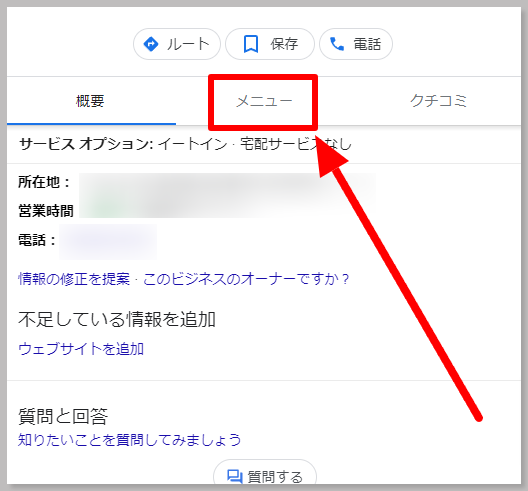Screen dimensions: 528x491
Task: Switch to the メニュー tab
Action: pyautogui.click(x=264, y=101)
